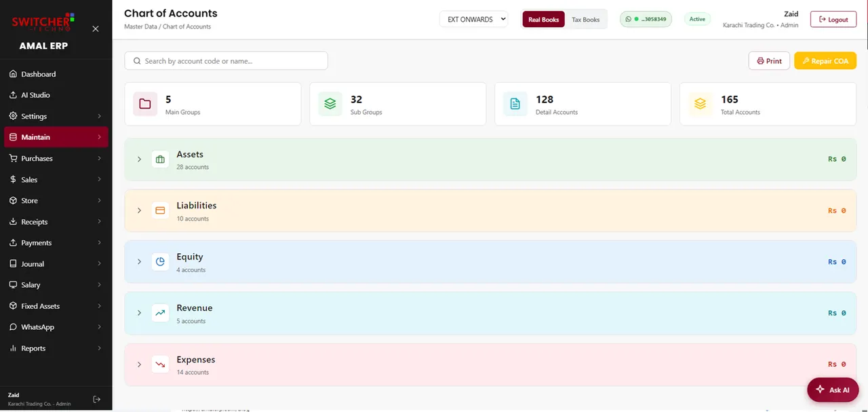The height and width of the screenshot is (412, 868).
Task: Switch to Real Books mode
Action: (543, 19)
